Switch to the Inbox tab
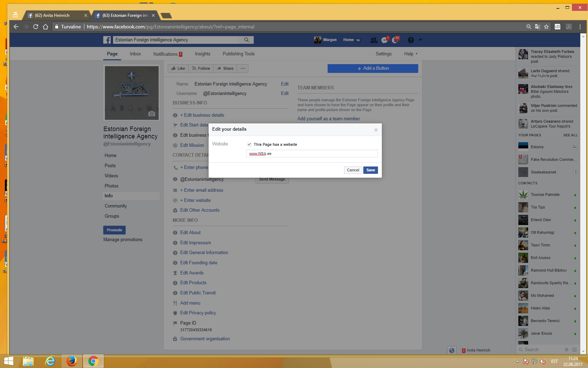Image resolution: width=588 pixels, height=368 pixels. (135, 54)
